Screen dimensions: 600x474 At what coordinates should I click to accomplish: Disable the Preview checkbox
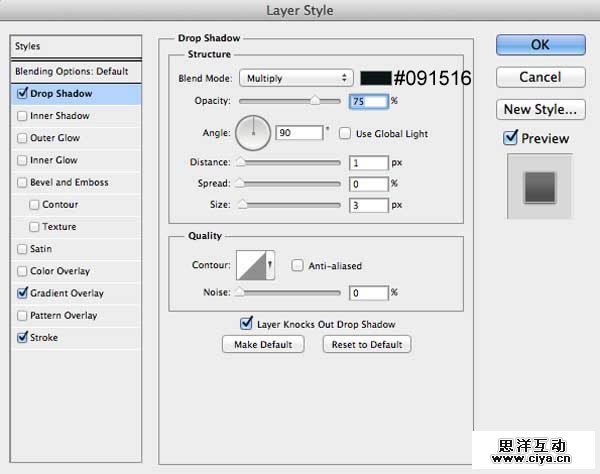(510, 138)
